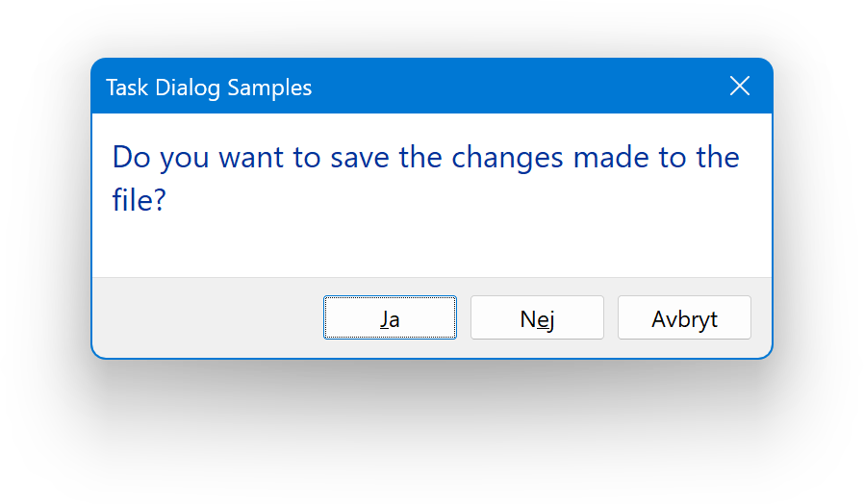This screenshot has width=864, height=504.
Task: Click the Ja button
Action: click(x=390, y=317)
